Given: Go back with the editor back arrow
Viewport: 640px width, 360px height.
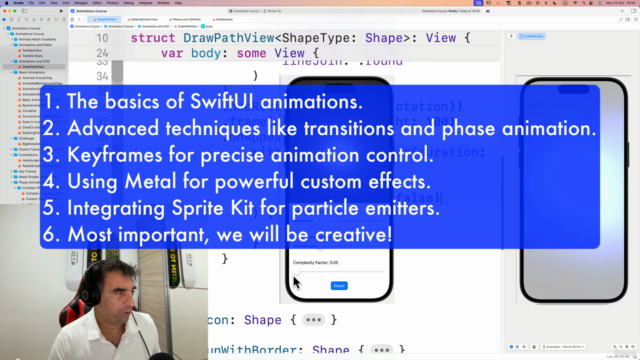Looking at the screenshot, I should [x=79, y=19].
